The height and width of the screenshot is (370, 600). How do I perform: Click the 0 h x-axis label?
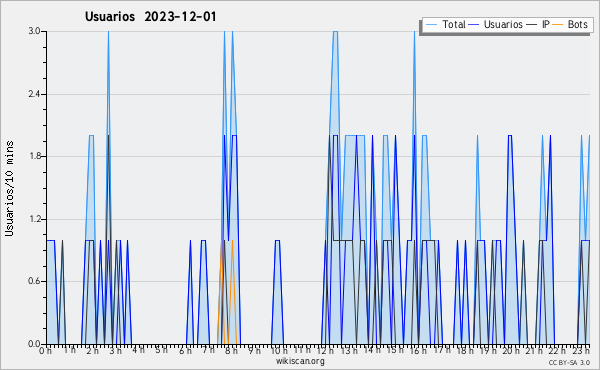(46, 351)
